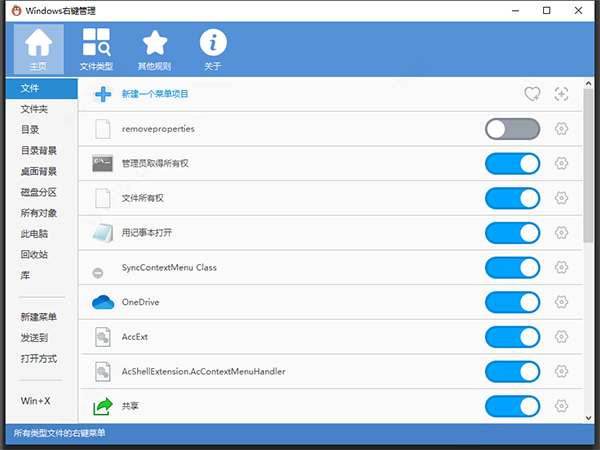This screenshot has width=600, height=450.
Task: Click the SyncContextMenu Class label
Action: (169, 267)
